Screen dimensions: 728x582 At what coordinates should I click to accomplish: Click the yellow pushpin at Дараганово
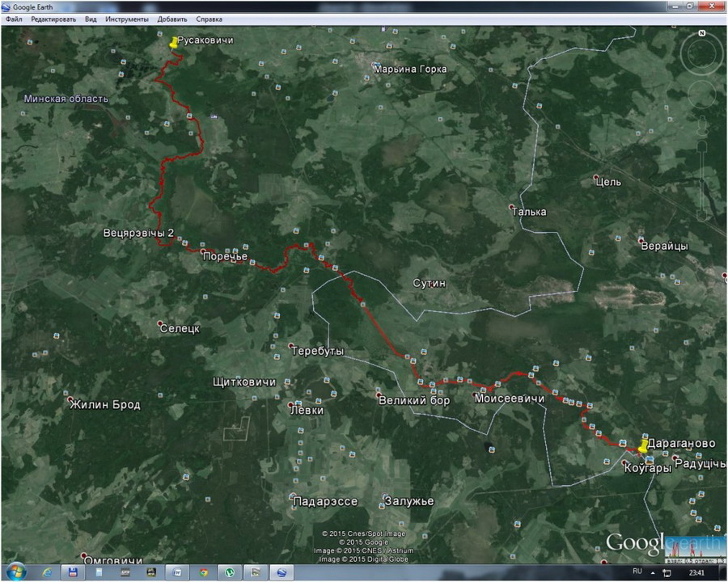point(642,445)
